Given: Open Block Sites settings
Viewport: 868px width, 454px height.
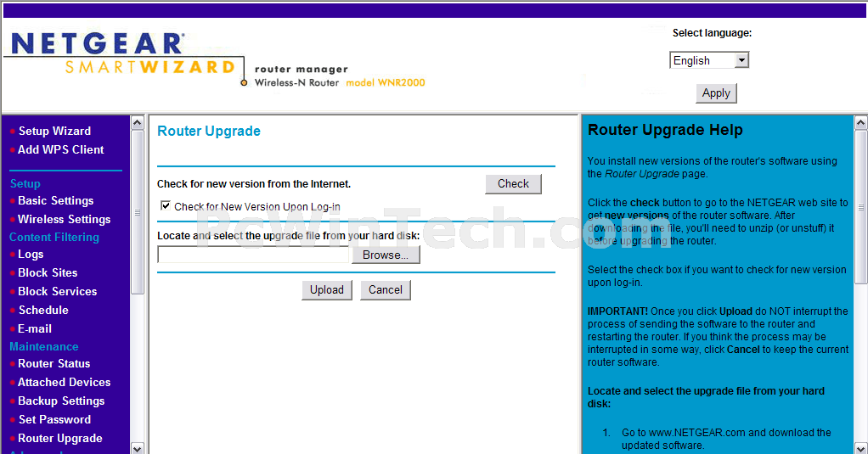Looking at the screenshot, I should (x=48, y=272).
